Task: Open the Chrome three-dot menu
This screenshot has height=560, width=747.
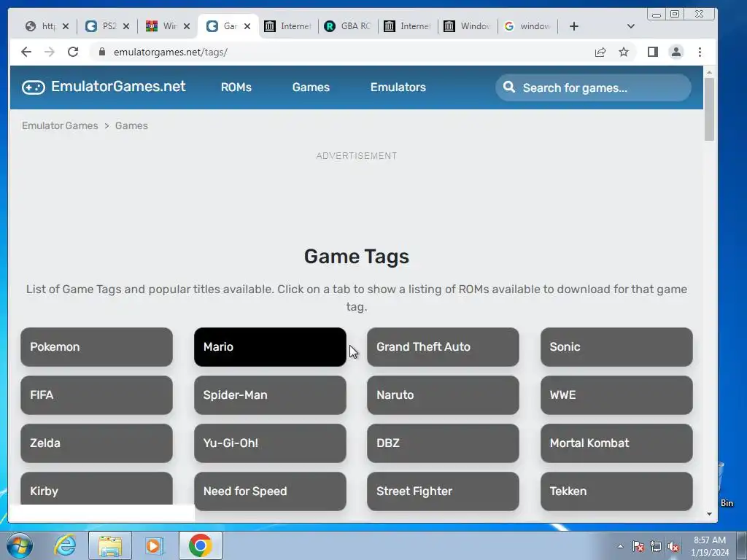Action: 700,52
